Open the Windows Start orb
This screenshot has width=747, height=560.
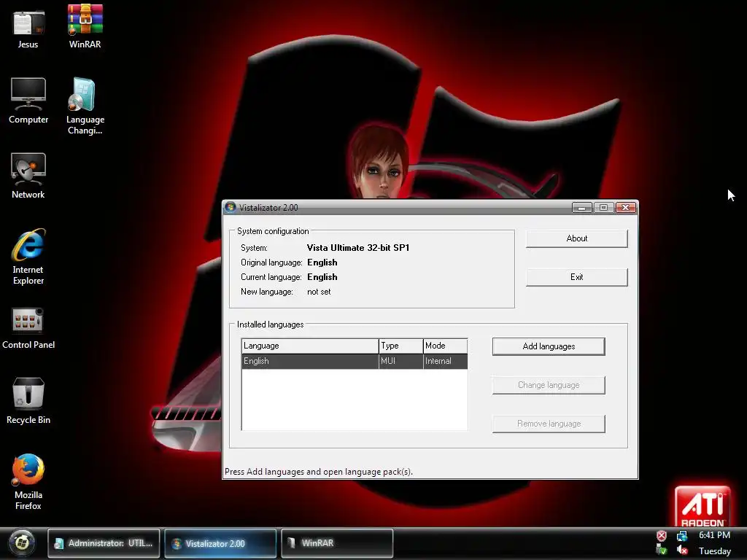21,542
